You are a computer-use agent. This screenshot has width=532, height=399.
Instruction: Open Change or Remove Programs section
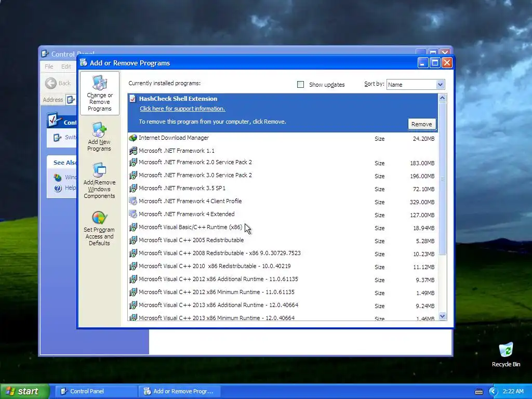click(x=99, y=94)
